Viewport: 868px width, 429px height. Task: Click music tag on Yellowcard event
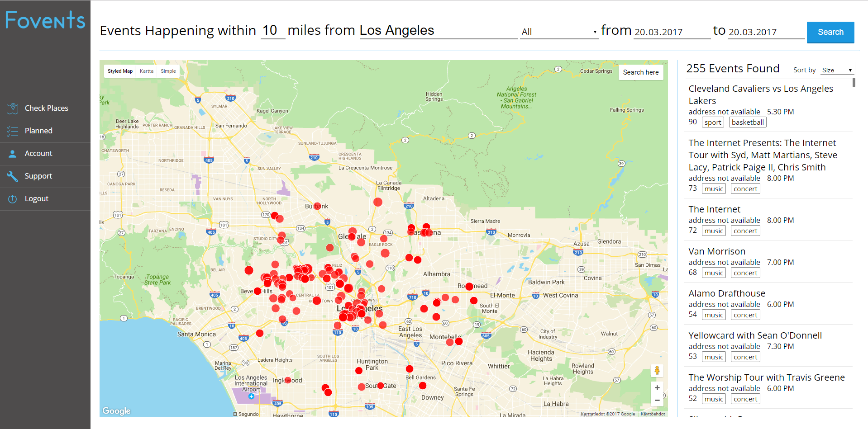click(x=714, y=357)
